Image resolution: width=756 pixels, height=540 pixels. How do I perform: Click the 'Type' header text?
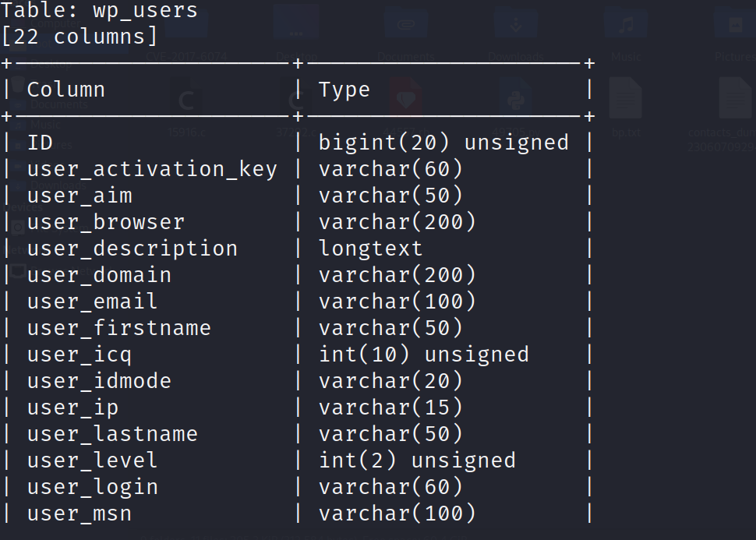[344, 90]
